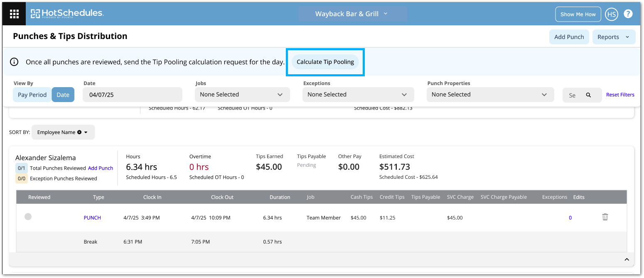
Task: Open the Reports menu
Action: pos(613,37)
